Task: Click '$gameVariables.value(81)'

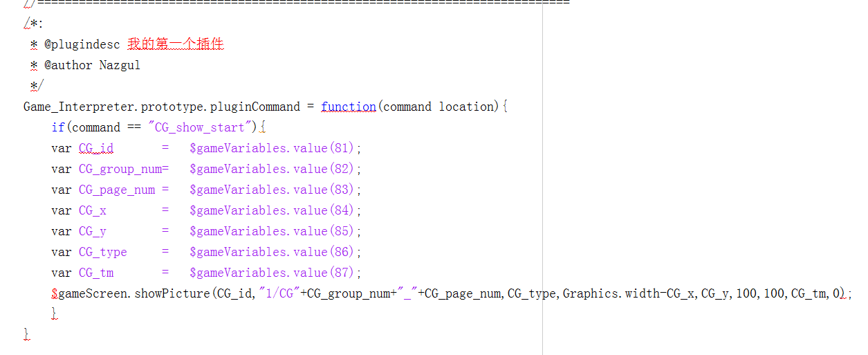Action: tap(273, 148)
